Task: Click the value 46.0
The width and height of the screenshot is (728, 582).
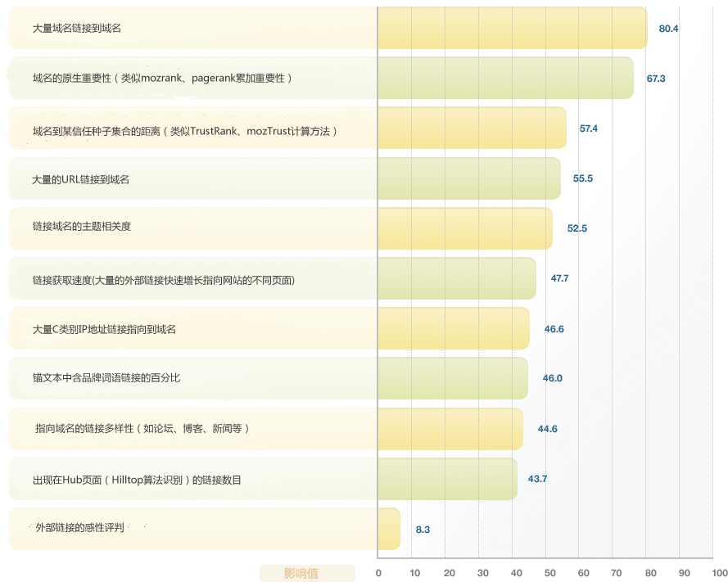Action: tap(553, 378)
